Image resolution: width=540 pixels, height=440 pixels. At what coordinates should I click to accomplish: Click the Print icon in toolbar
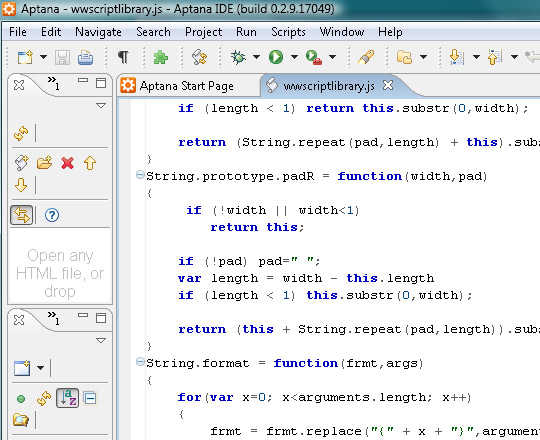pos(85,57)
